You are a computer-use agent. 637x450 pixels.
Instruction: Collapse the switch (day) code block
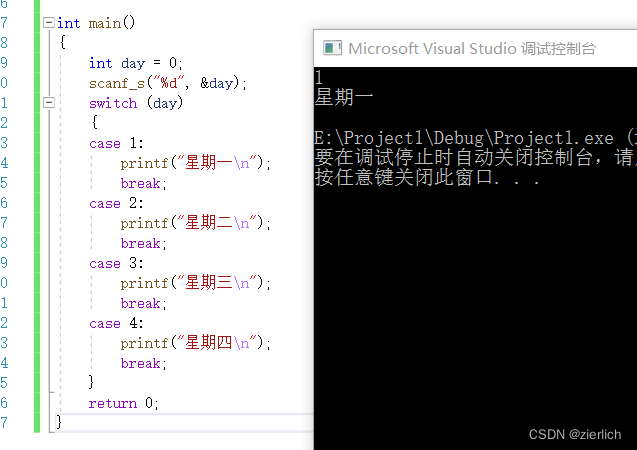49,103
